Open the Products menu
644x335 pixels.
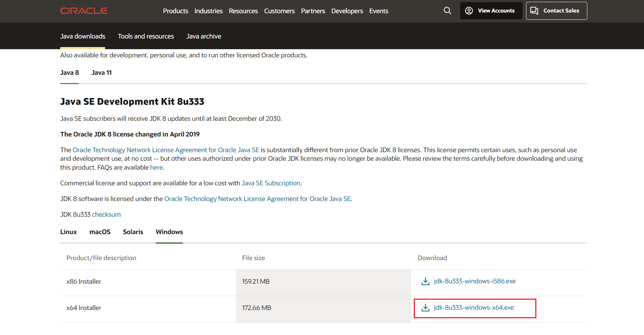coord(175,11)
